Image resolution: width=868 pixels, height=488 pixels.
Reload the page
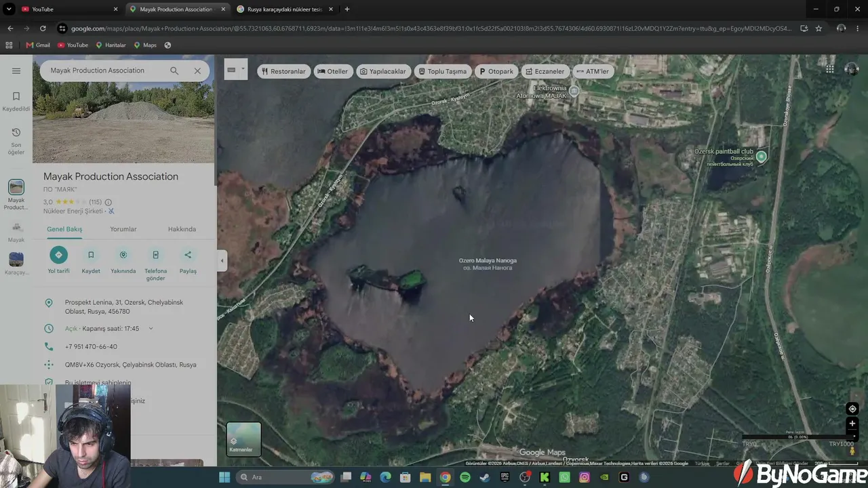(x=43, y=28)
